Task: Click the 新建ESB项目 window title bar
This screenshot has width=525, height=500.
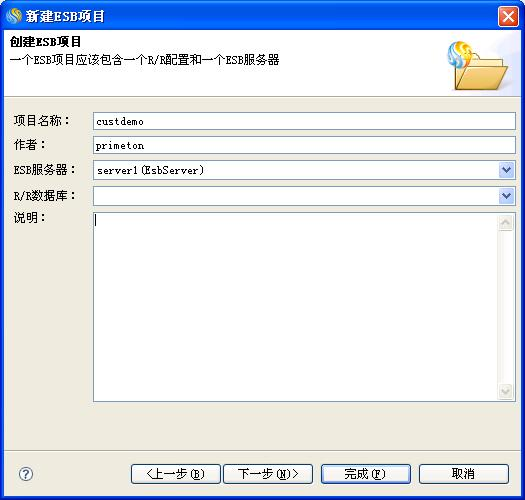Action: pyautogui.click(x=251, y=16)
